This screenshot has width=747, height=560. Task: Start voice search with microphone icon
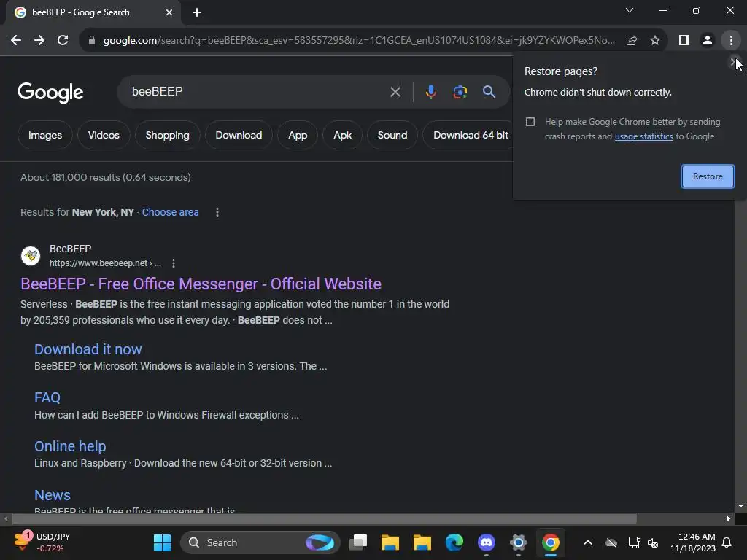point(430,91)
